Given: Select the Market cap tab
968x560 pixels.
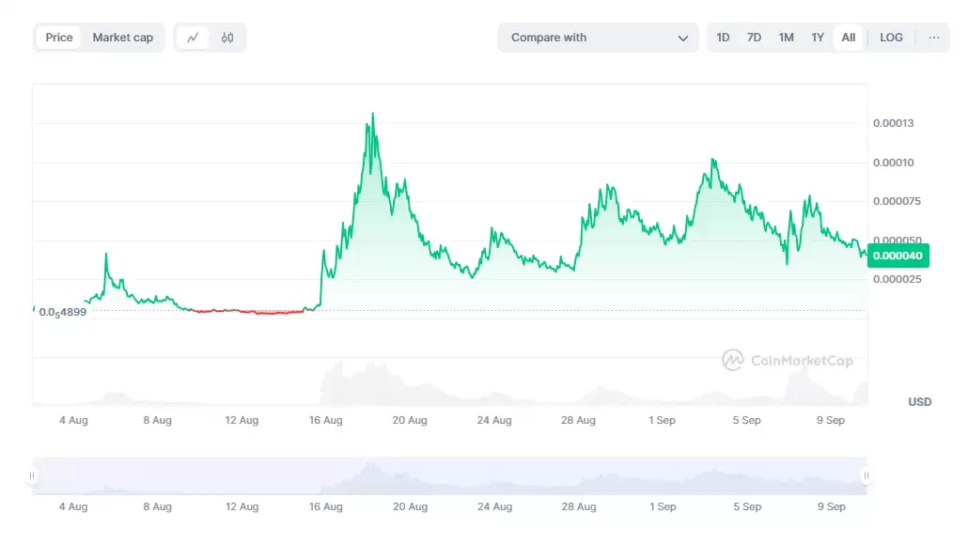Looking at the screenshot, I should 122,38.
